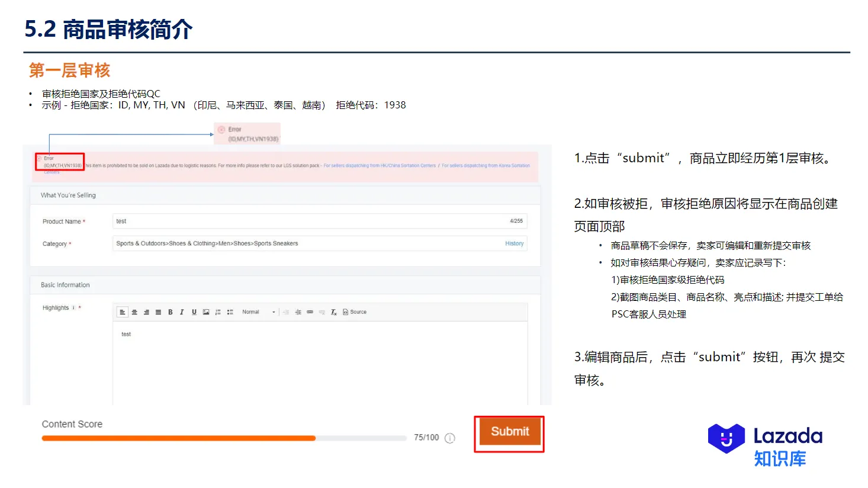Screen dimensions: 868x488
Task: Insert a bulleted list
Action: coord(230,312)
